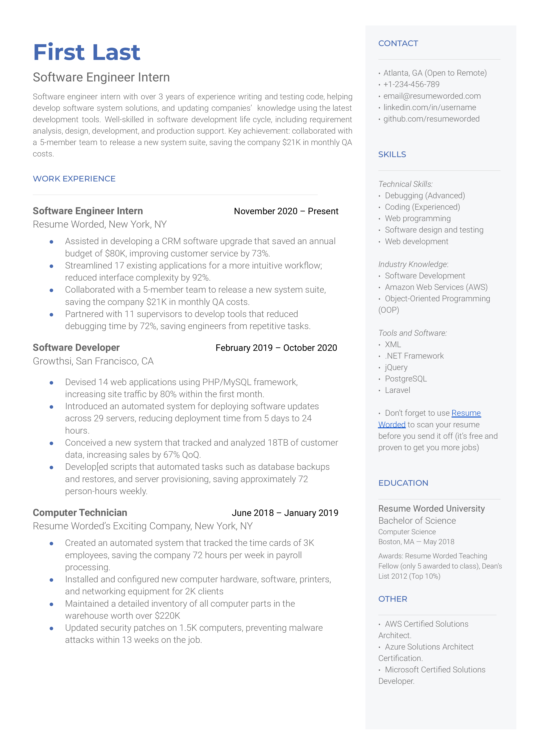The image size is (535, 756).
Task: Toggle visibility of Technical Skills section
Action: [x=405, y=184]
